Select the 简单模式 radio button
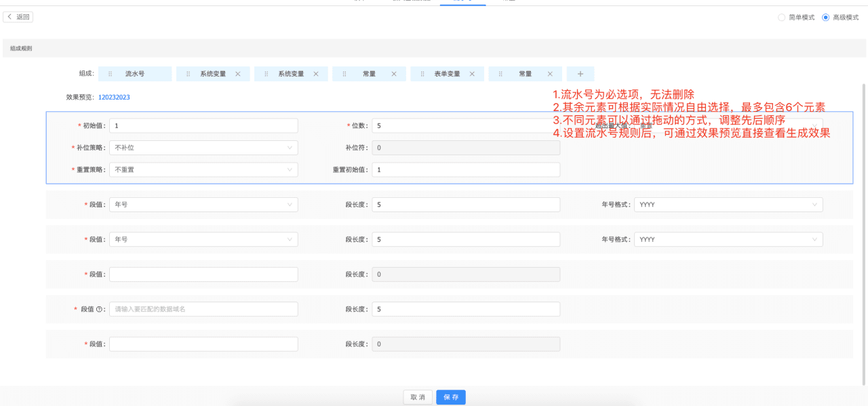Screen dimensions: 868x406 click(782, 18)
